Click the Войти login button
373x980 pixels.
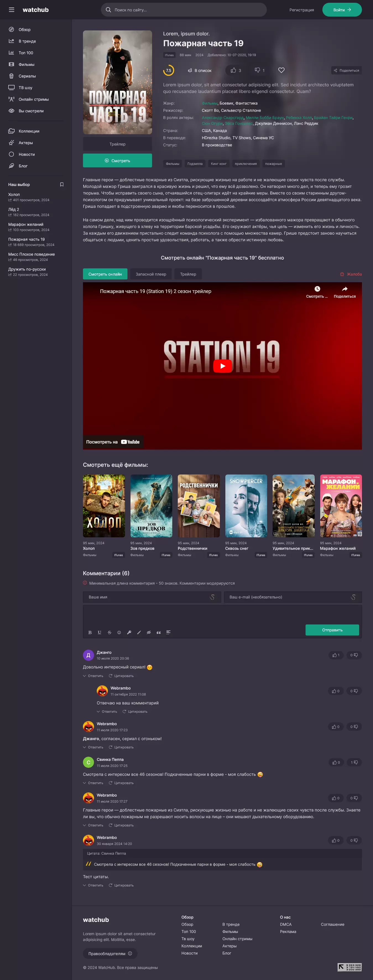click(342, 10)
